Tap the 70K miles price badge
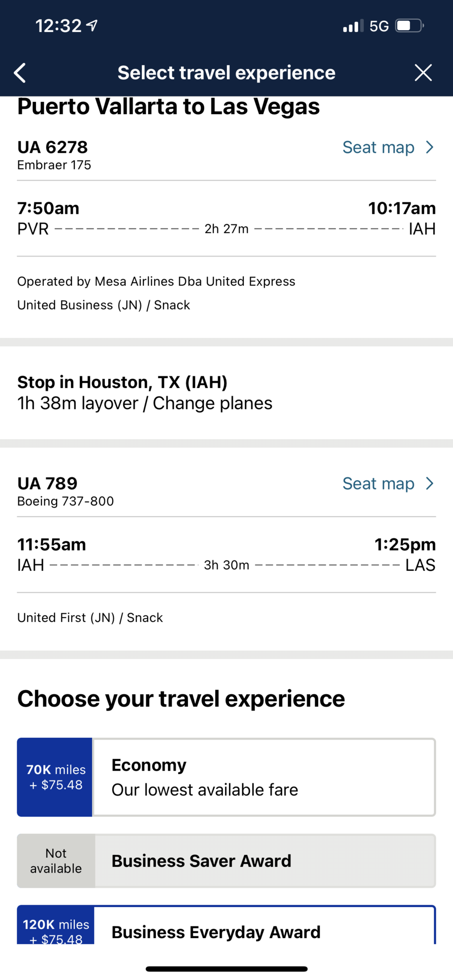 pos(55,777)
